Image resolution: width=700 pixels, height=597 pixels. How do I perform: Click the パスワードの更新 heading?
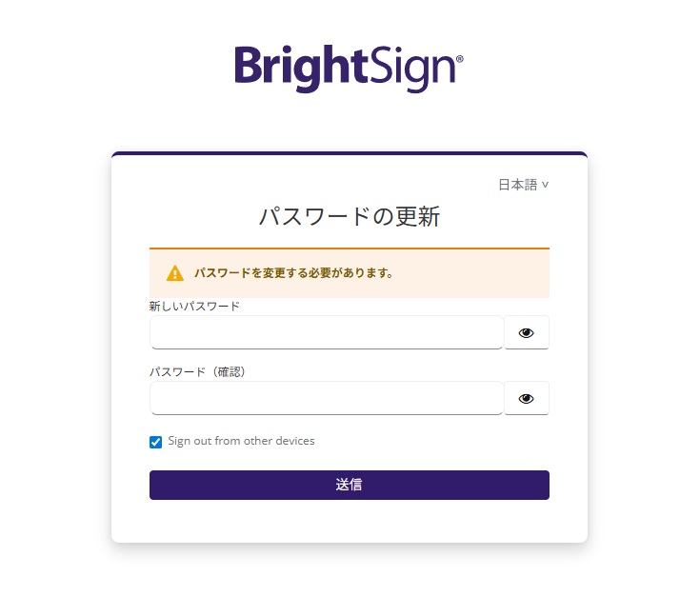(349, 216)
